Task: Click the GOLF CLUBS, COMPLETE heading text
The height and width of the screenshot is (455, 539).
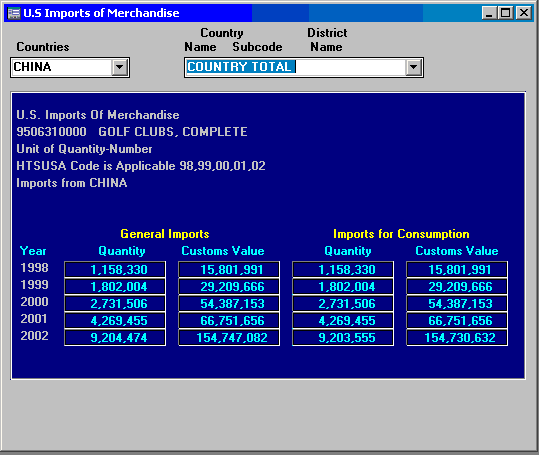Action: click(173, 132)
